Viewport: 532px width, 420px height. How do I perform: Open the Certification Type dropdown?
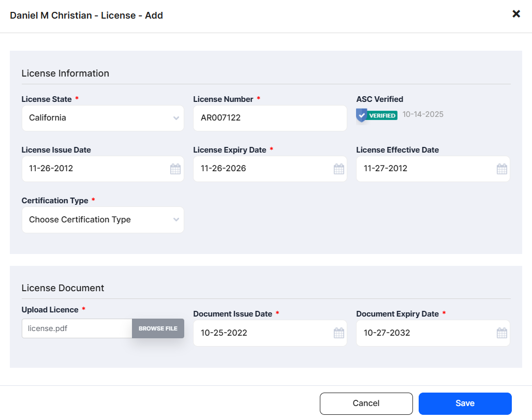click(102, 219)
